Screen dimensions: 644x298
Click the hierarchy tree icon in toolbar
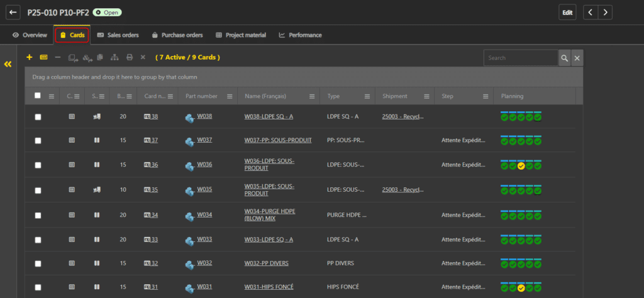click(114, 57)
